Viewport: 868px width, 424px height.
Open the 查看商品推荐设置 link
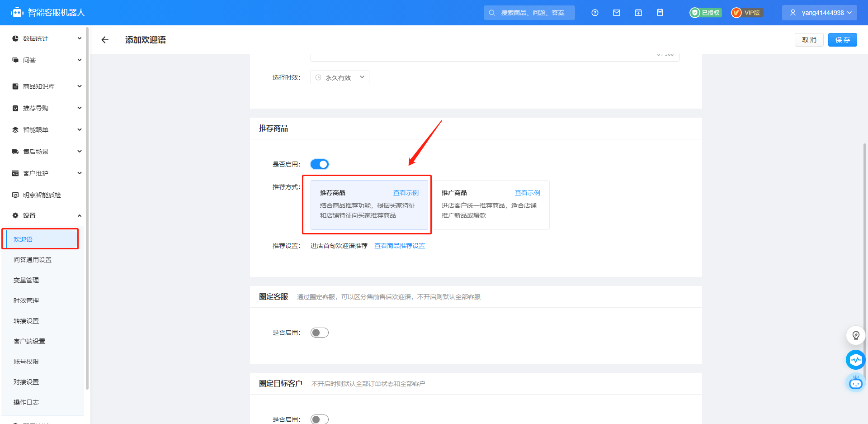click(400, 246)
